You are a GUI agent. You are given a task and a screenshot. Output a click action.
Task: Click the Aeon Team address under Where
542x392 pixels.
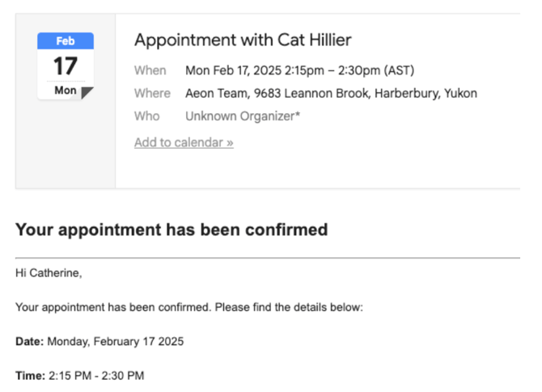click(331, 93)
